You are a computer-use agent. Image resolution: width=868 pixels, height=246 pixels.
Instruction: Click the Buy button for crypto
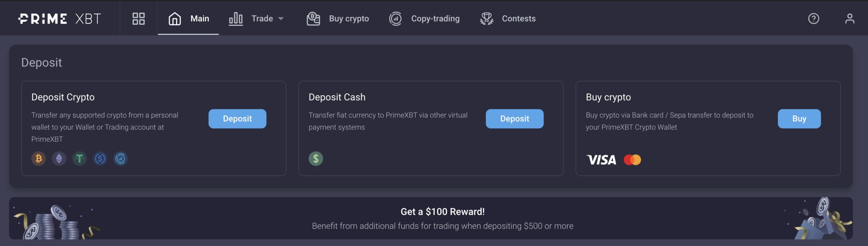799,119
